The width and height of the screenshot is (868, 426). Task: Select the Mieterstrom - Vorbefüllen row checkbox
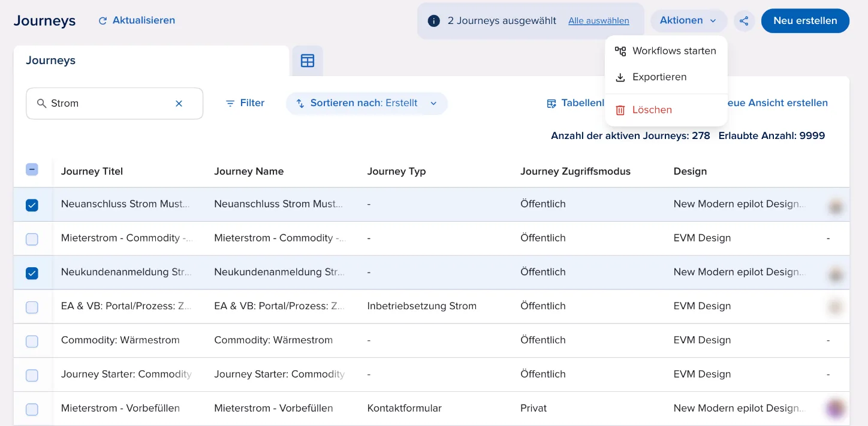[32, 410]
